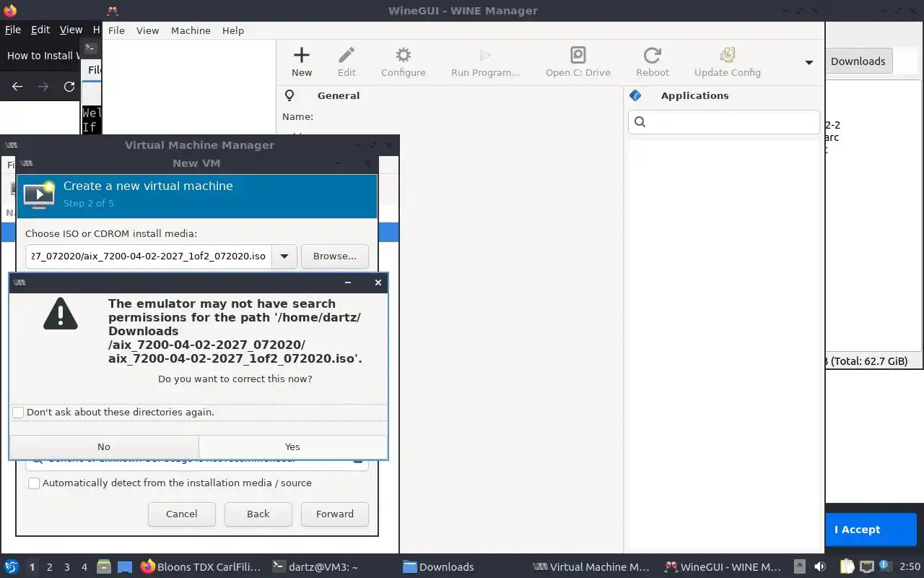Screen dimensions: 924x578
Task: Click the warning triangle icon
Action: [x=61, y=314]
